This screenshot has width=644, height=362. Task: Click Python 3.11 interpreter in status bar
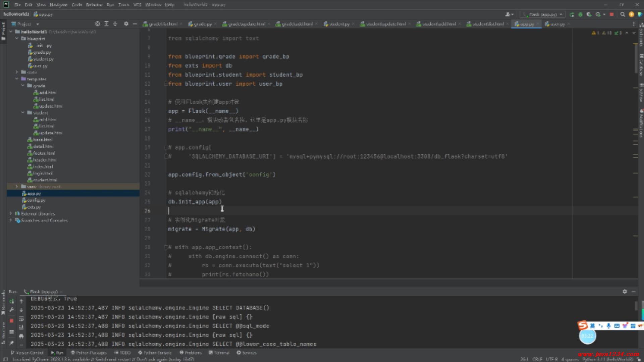[x=608, y=359]
